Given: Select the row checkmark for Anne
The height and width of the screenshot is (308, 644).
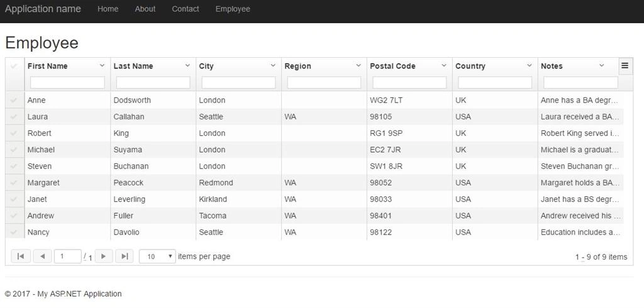Looking at the screenshot, I should coord(14,100).
